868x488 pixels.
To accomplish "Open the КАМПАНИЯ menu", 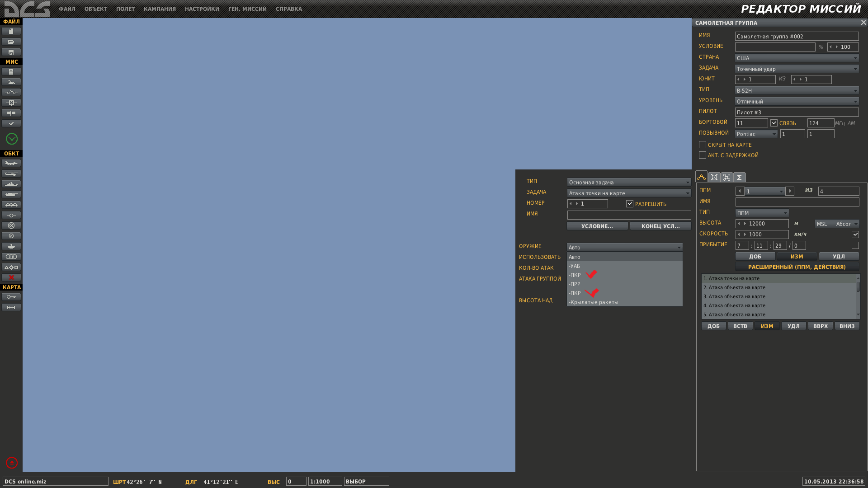I will coord(160,9).
